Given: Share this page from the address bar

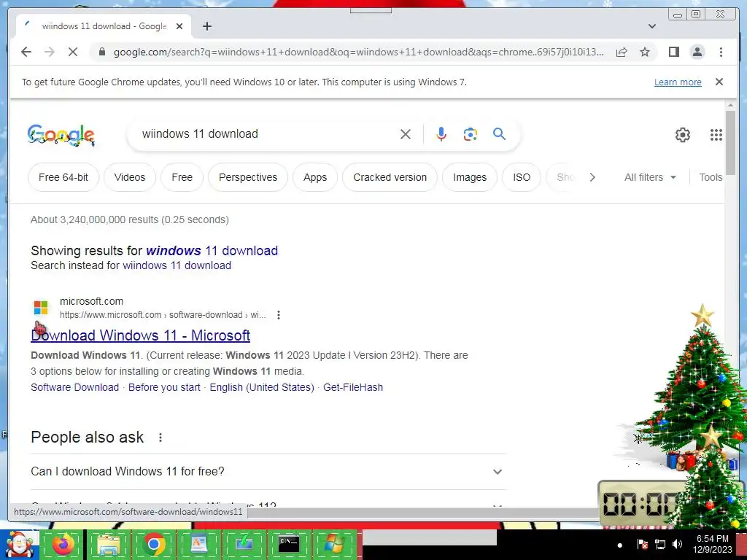Looking at the screenshot, I should pos(622,52).
